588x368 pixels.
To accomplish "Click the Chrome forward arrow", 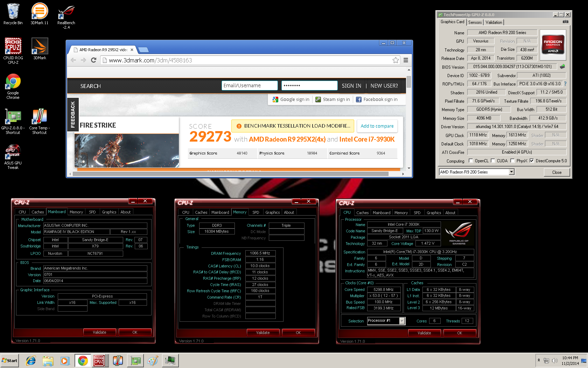I will 83,60.
